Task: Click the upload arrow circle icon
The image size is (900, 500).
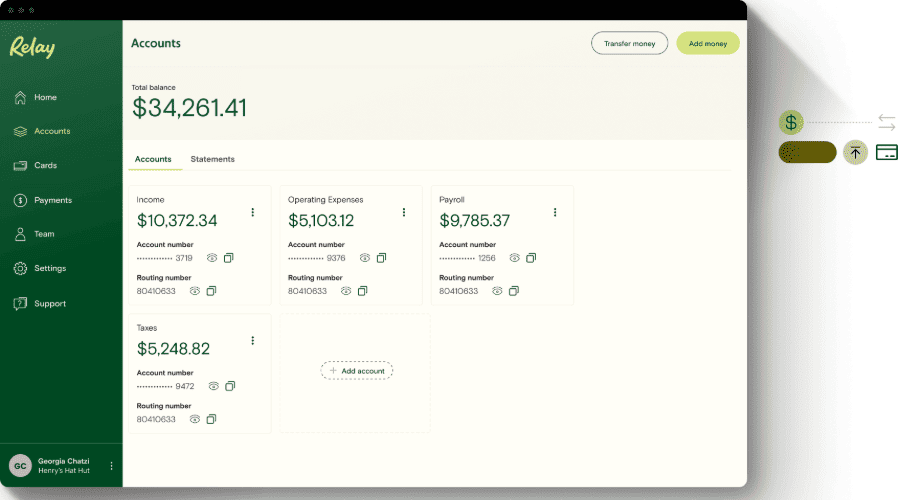Action: pos(855,153)
